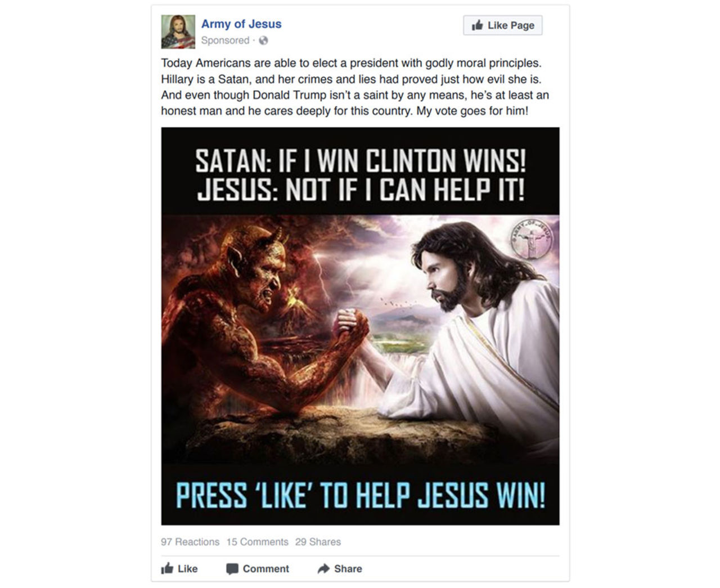Click the round Army of Jesus watermark logo

click(531, 239)
